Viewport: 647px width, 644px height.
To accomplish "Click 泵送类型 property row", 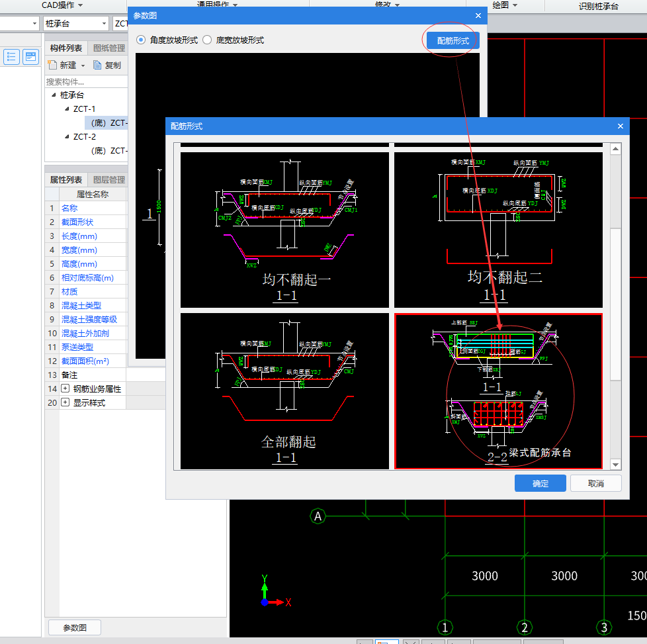I will 85,347.
